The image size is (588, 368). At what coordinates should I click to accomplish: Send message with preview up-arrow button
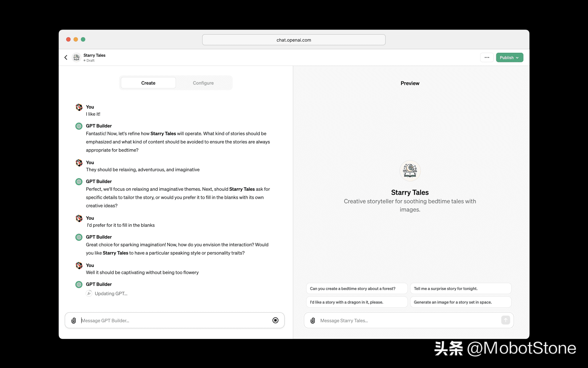[x=505, y=320]
